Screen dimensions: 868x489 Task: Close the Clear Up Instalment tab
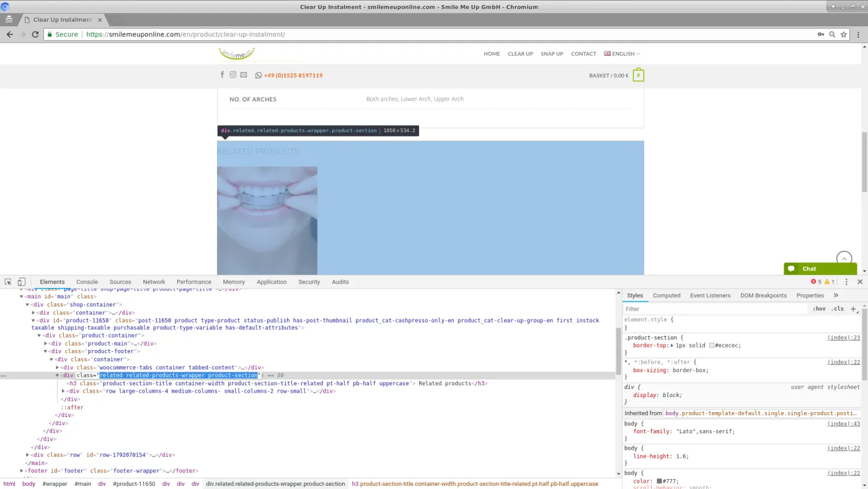click(x=100, y=20)
